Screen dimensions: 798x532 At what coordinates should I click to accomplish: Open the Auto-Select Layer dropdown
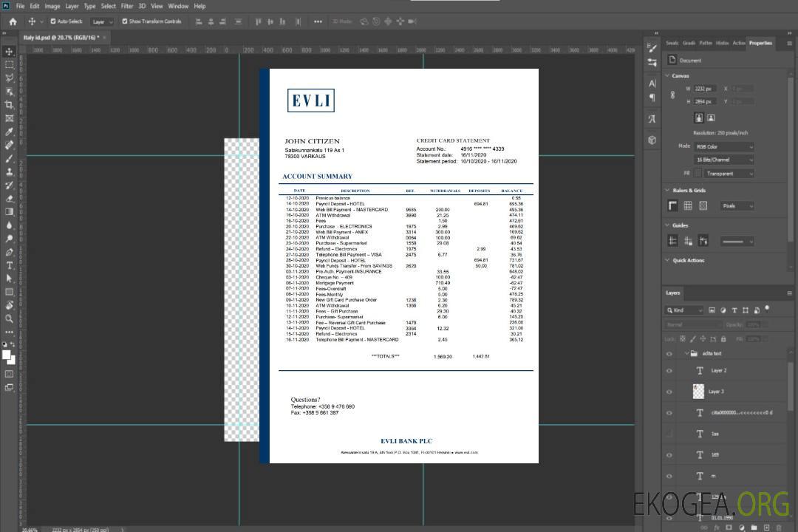[102, 21]
